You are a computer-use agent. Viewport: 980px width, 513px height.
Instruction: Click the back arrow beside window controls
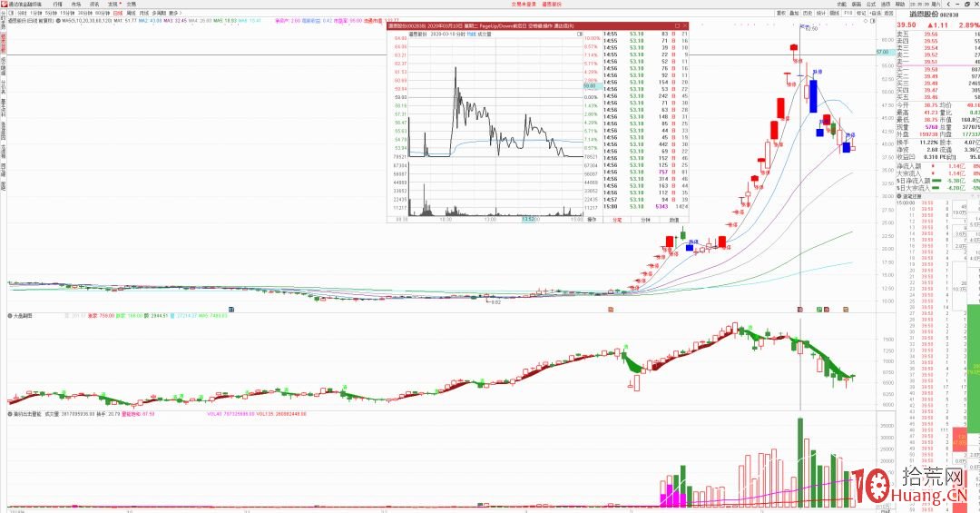coord(948,5)
